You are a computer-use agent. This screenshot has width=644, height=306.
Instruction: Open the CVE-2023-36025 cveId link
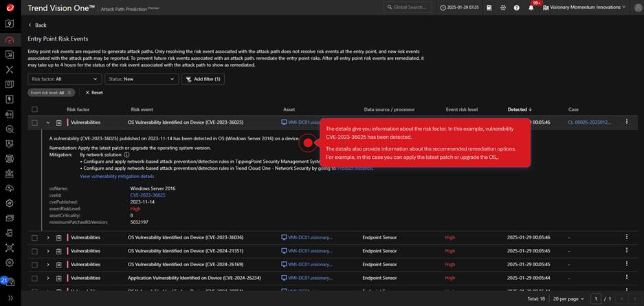pyautogui.click(x=148, y=195)
